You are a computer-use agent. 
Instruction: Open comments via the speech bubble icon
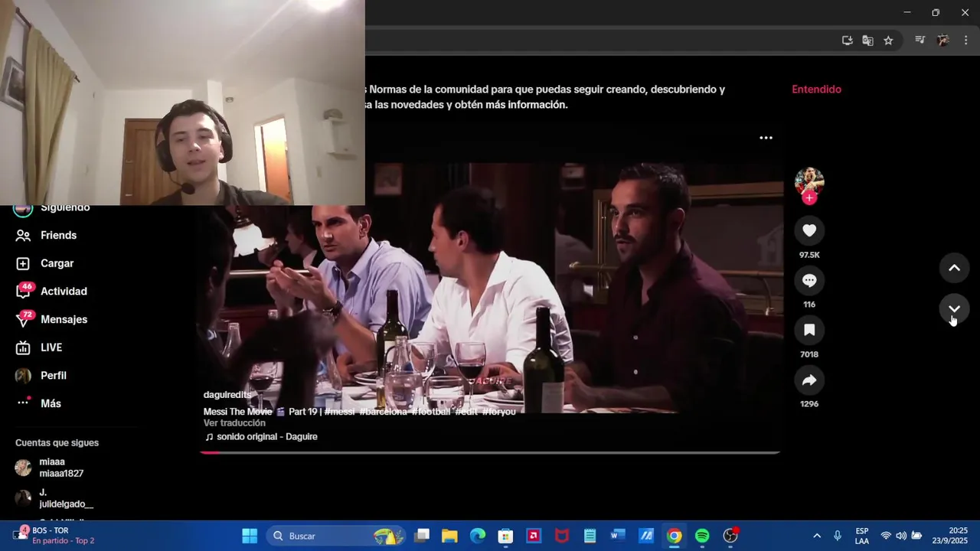[809, 280]
